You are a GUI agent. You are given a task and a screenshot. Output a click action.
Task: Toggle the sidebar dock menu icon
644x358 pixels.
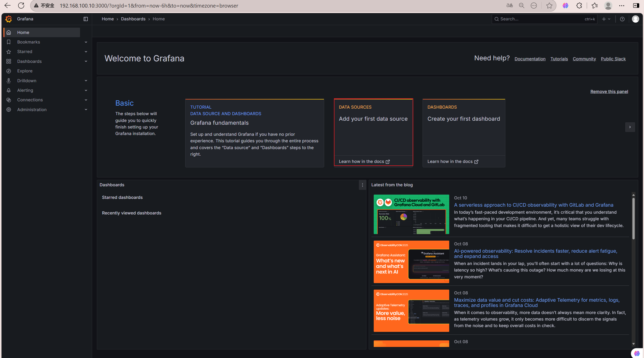pos(86,19)
